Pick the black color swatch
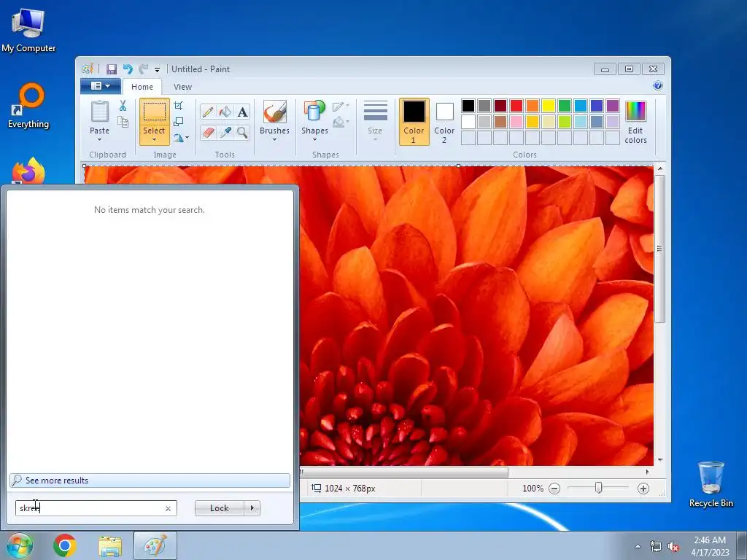This screenshot has height=560, width=747. pos(468,105)
